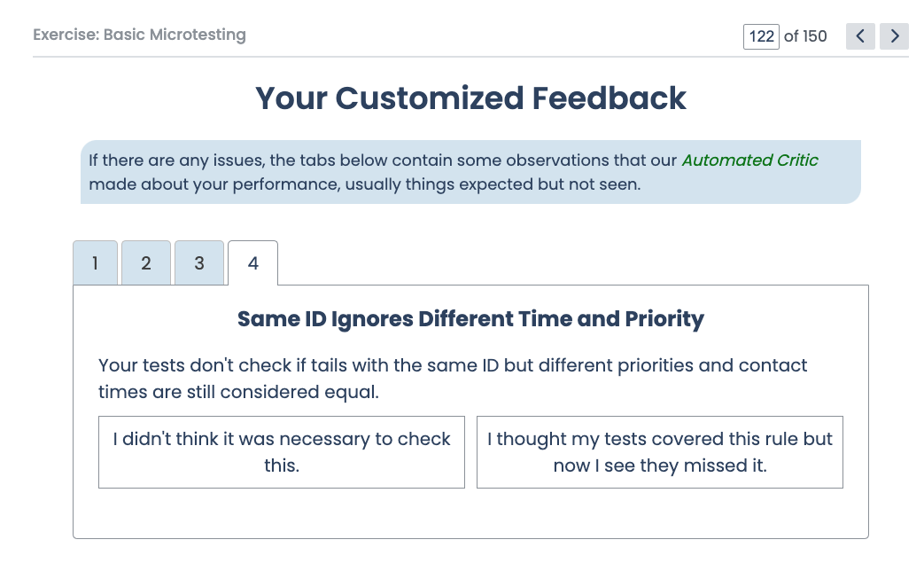Switch to feedback tab 1
Screen dimensions: 924x571
(95, 263)
